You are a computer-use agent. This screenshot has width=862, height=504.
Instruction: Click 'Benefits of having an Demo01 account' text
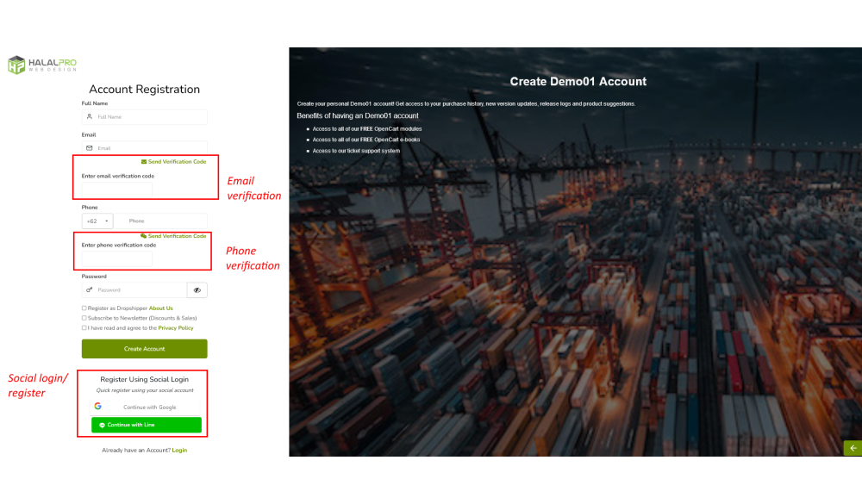tap(358, 115)
